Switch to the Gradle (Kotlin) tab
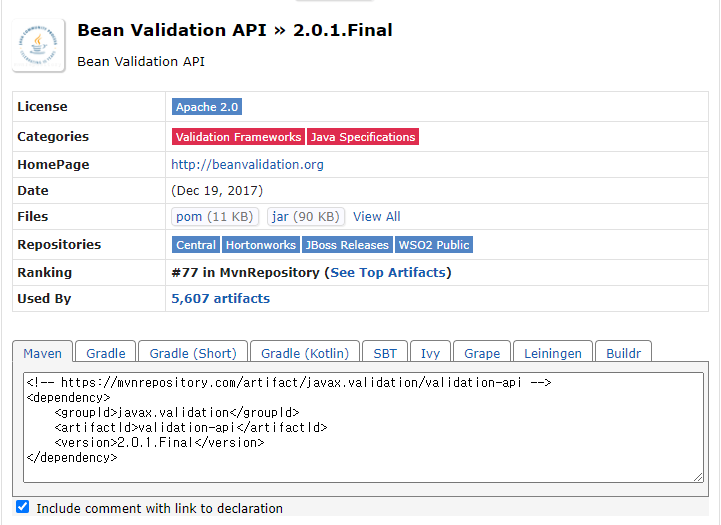 point(305,353)
